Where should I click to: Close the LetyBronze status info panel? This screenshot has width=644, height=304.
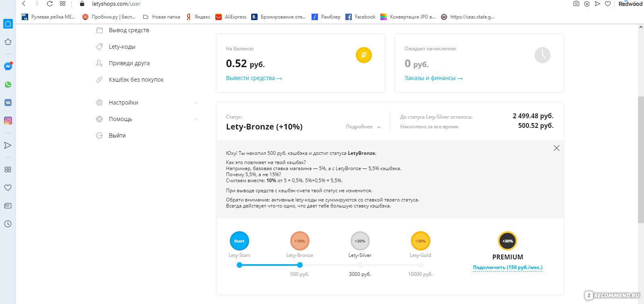(557, 148)
